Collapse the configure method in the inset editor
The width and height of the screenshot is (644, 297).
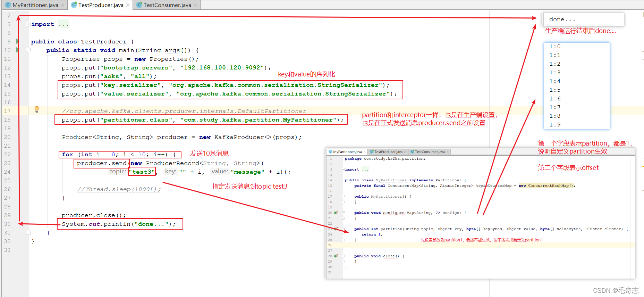pos(343,213)
